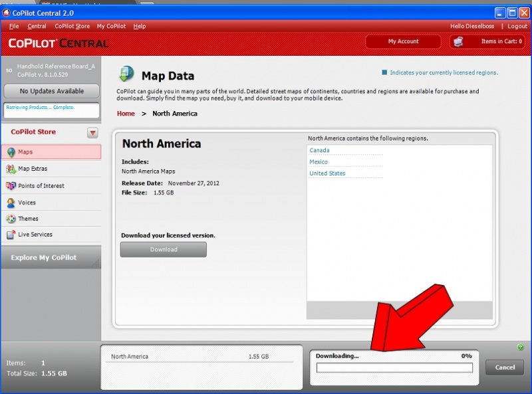Screen dimensions: 532x394
Task: Click the Voices person icon
Action: pos(11,203)
